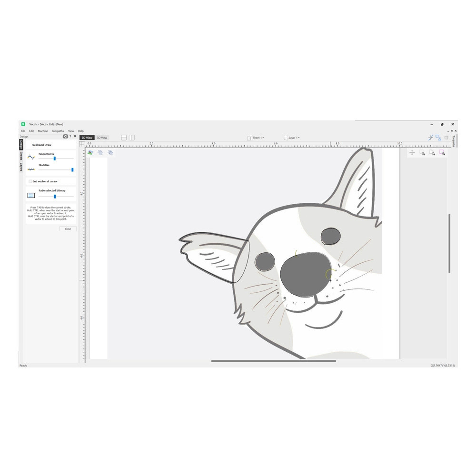
Task: Select the image/bitmap tool above the canvas
Action: (90, 153)
